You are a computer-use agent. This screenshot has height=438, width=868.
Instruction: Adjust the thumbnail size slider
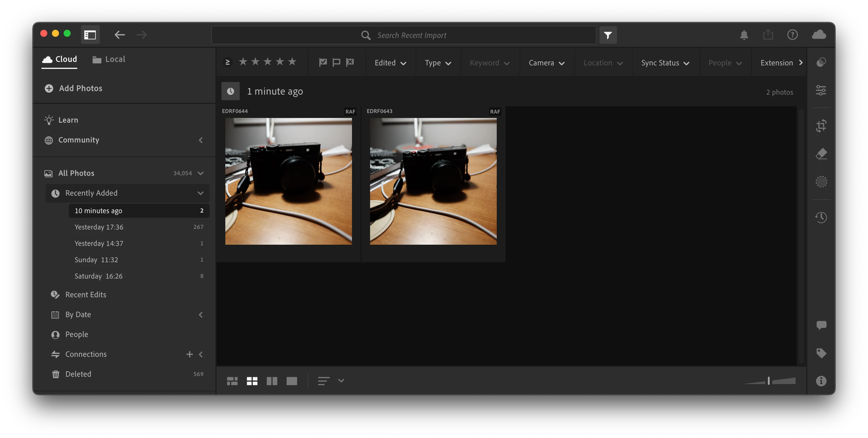pyautogui.click(x=768, y=381)
